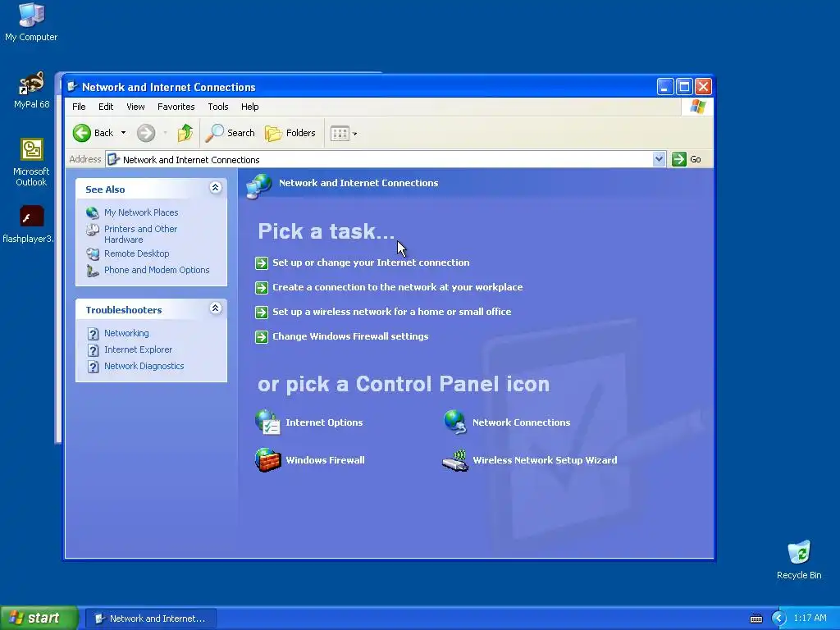840x630 pixels.
Task: Click the Networking troubleshooter question icon
Action: coord(93,334)
